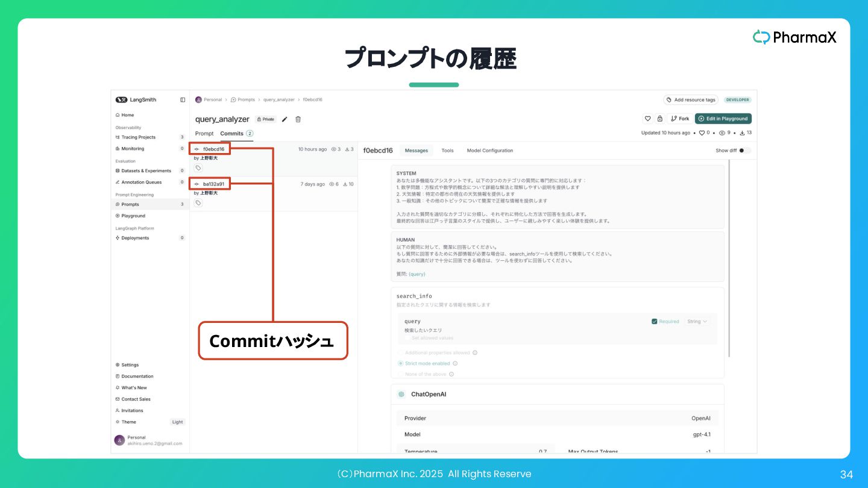Image resolution: width=868 pixels, height=488 pixels.
Task: Open Monitoring in sidebar
Action: 150,148
